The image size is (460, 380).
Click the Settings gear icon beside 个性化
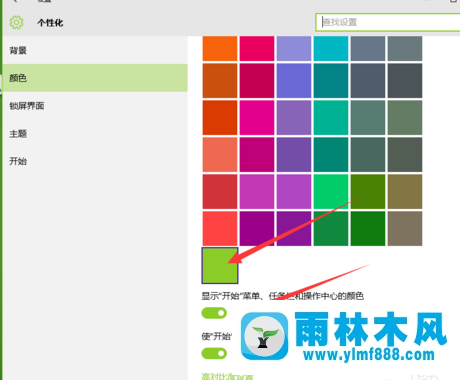click(x=16, y=22)
